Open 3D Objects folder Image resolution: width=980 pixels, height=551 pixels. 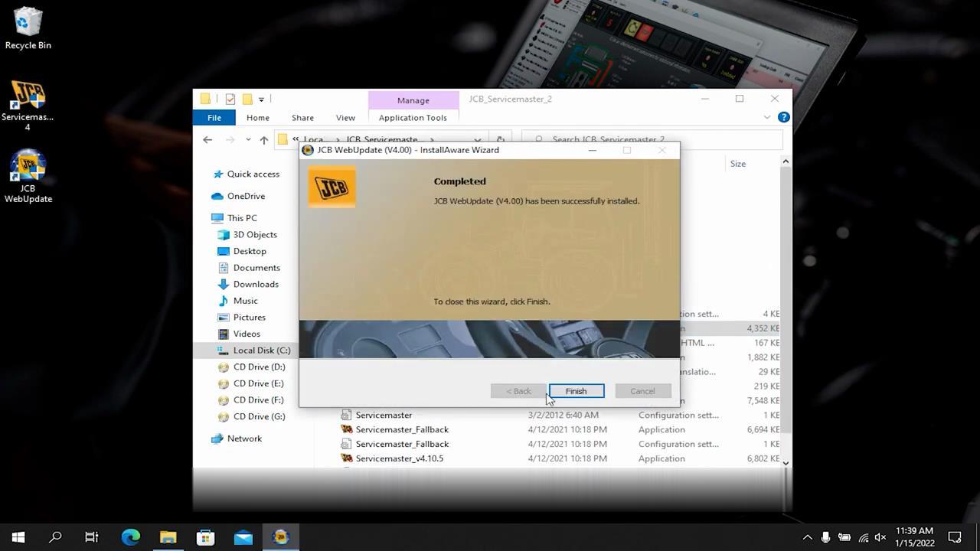point(247,235)
